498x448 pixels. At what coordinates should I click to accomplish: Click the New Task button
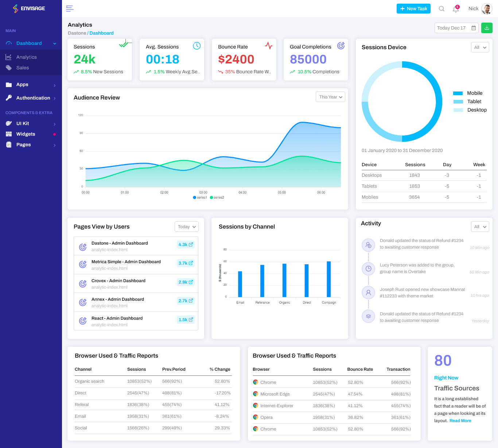point(413,9)
